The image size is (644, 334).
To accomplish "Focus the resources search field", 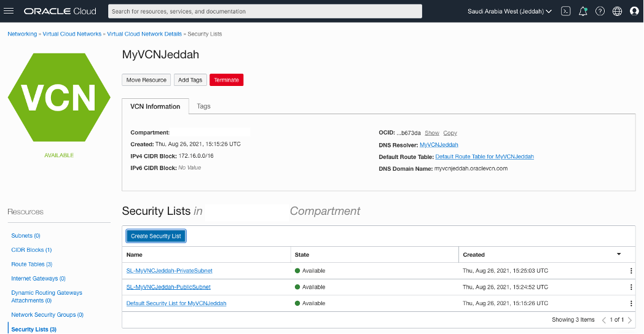I will [x=265, y=12].
